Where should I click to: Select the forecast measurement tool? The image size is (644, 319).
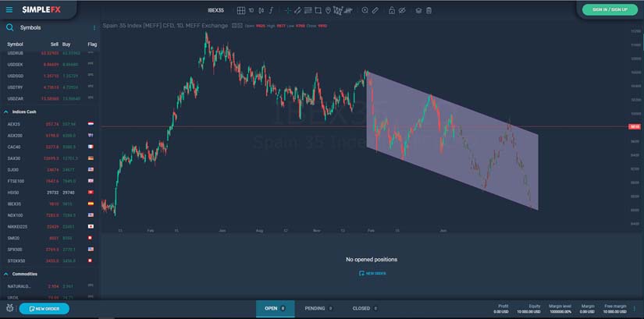pyautogui.click(x=349, y=11)
